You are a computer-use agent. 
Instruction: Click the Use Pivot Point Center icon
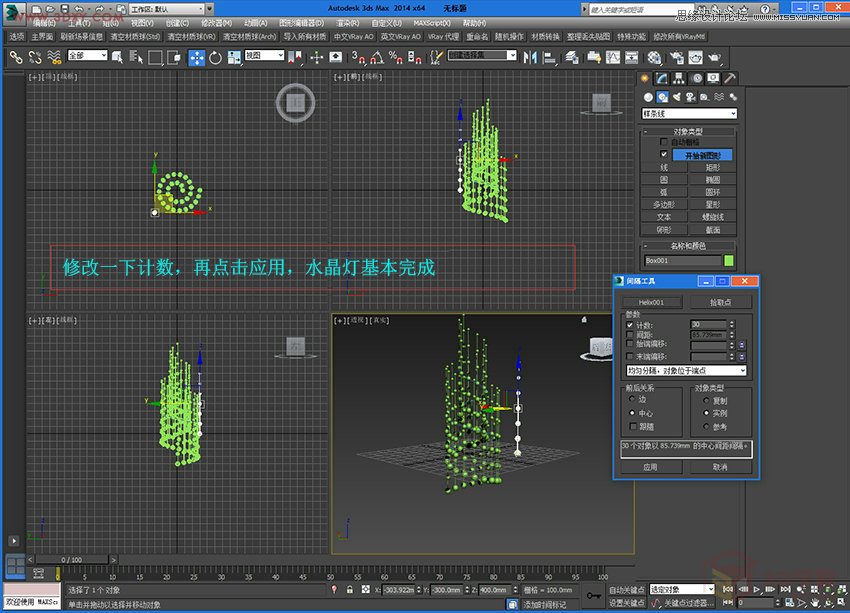pos(295,57)
